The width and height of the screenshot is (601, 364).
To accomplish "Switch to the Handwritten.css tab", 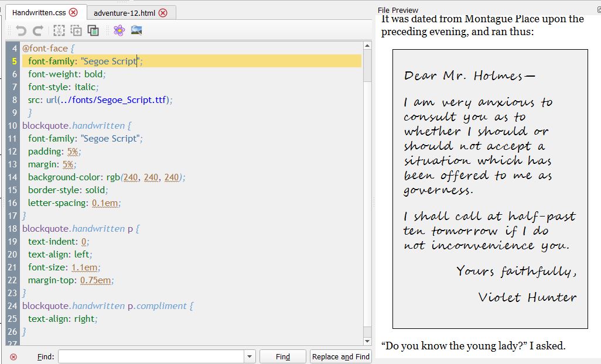I will (x=39, y=13).
